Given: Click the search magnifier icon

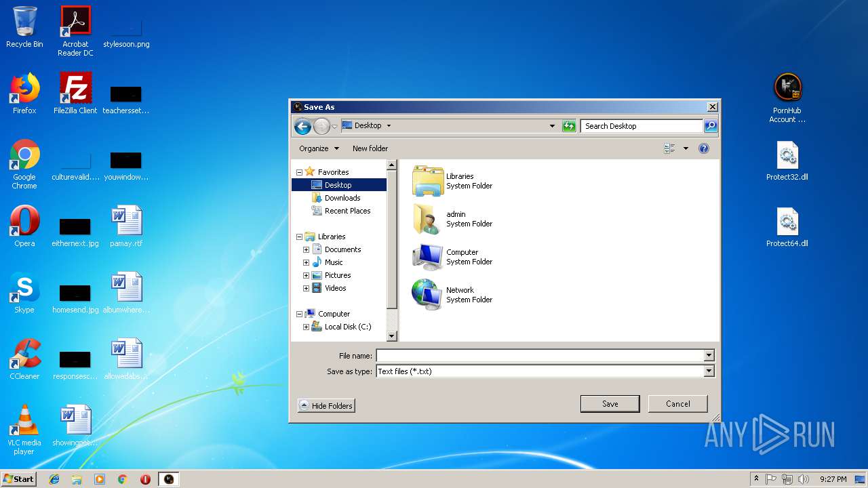Looking at the screenshot, I should pyautogui.click(x=710, y=126).
